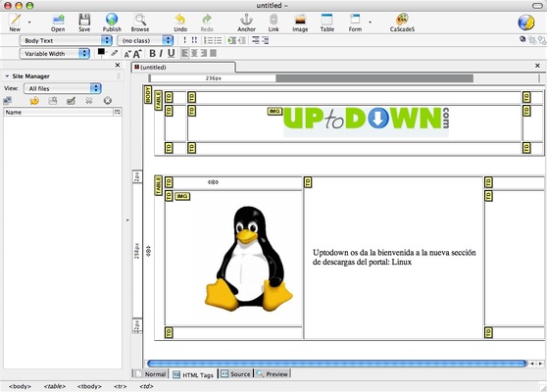547x392 pixels.
Task: Click the Site Manager stop icon
Action: point(108,101)
